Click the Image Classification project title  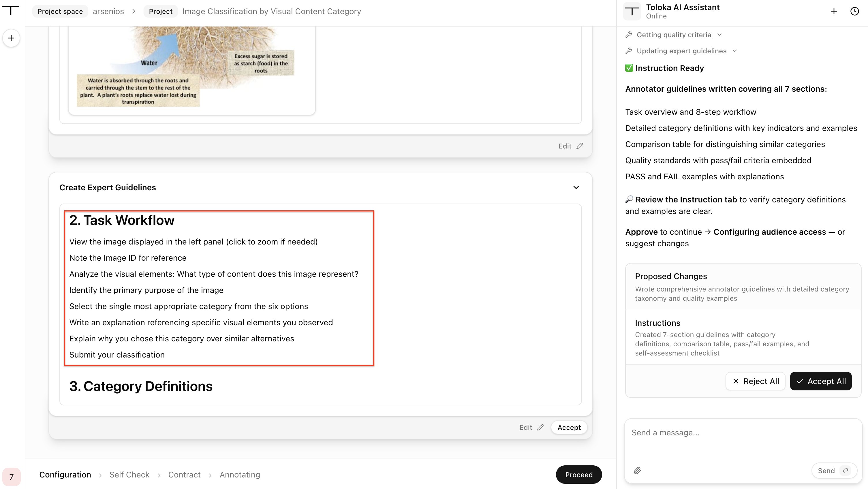click(x=272, y=11)
